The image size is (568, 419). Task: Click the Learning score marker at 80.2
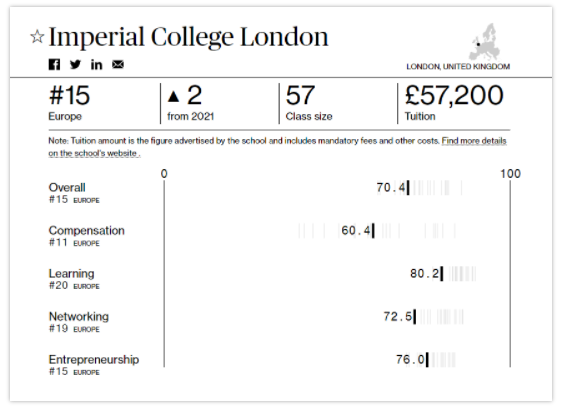(x=441, y=274)
